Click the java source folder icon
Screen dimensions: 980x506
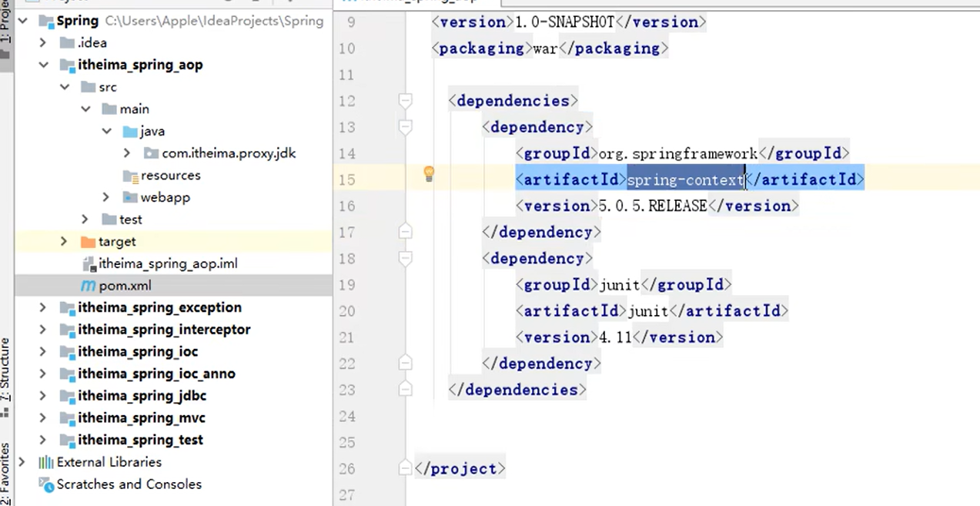[129, 131]
